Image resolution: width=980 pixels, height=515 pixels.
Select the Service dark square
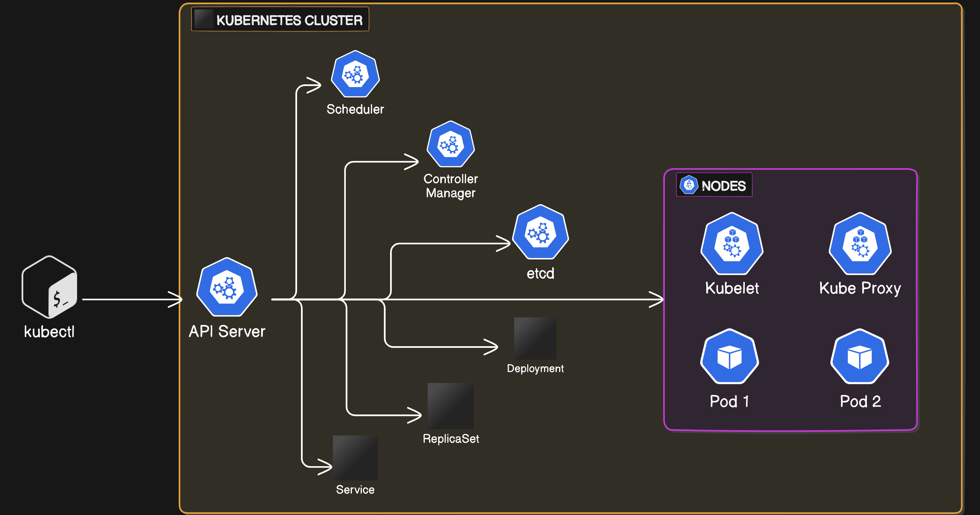tap(355, 458)
